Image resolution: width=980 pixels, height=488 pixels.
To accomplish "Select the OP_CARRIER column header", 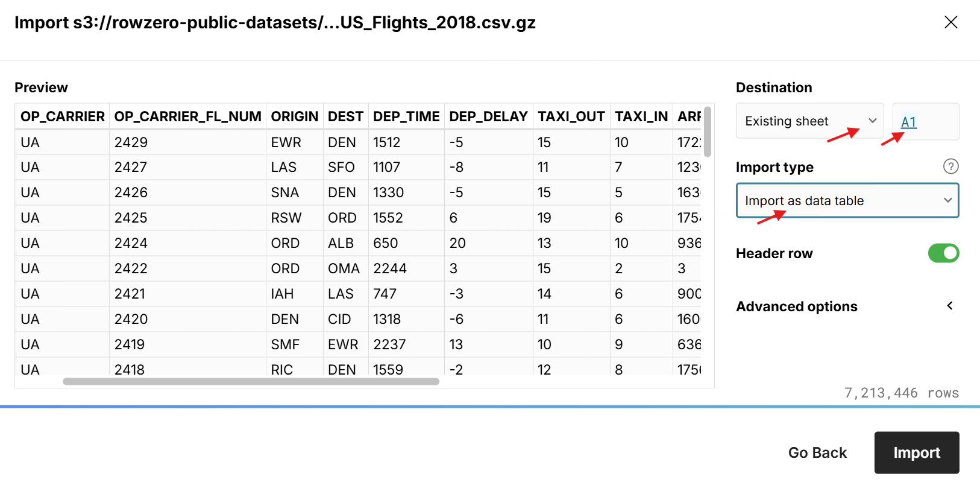I will [63, 116].
